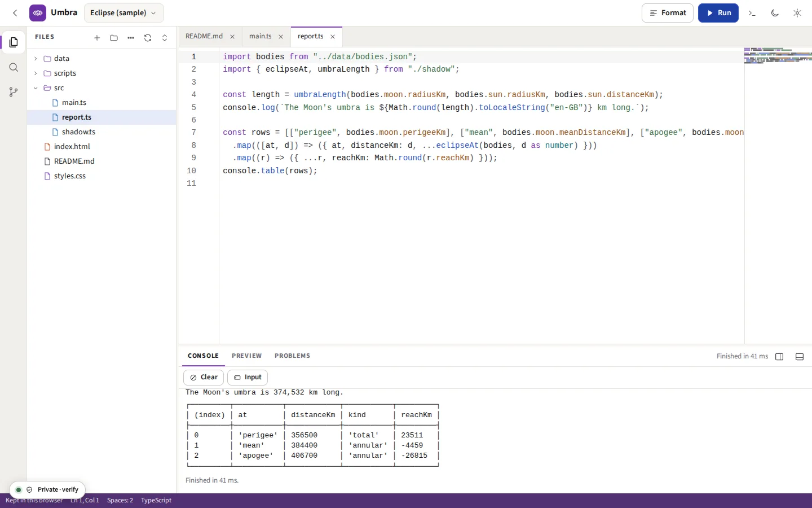Click line number 7 in gutter
This screenshot has height=508, width=812.
(194, 133)
